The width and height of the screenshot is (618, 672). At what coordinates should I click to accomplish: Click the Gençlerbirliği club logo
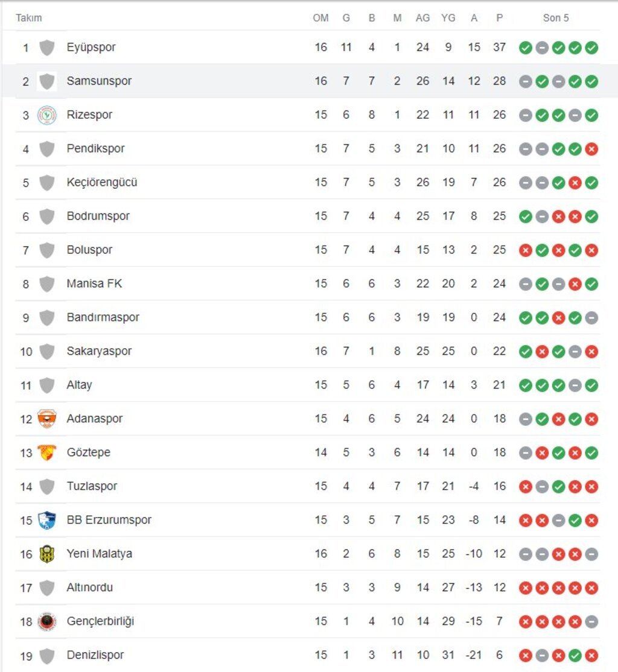[46, 621]
